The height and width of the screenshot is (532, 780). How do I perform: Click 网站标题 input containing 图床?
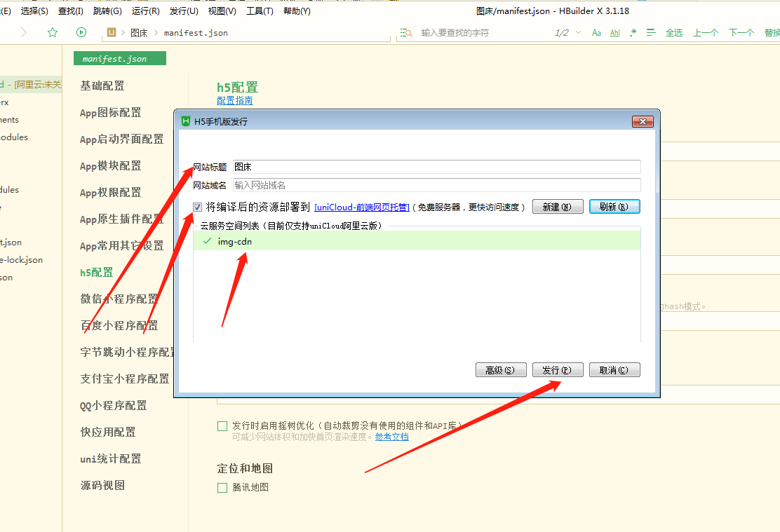437,167
